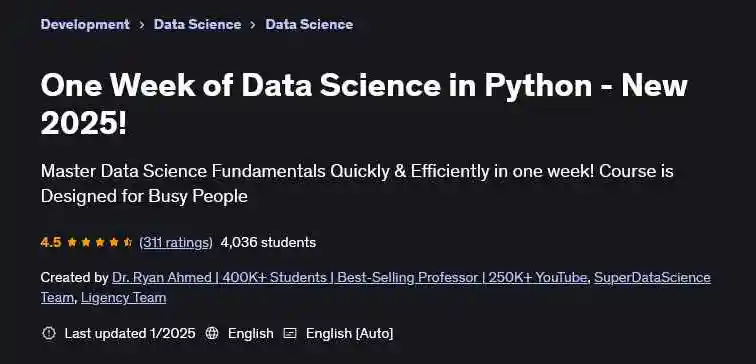Click the third rating star
Viewport: 756px width, 364px height.
100,242
